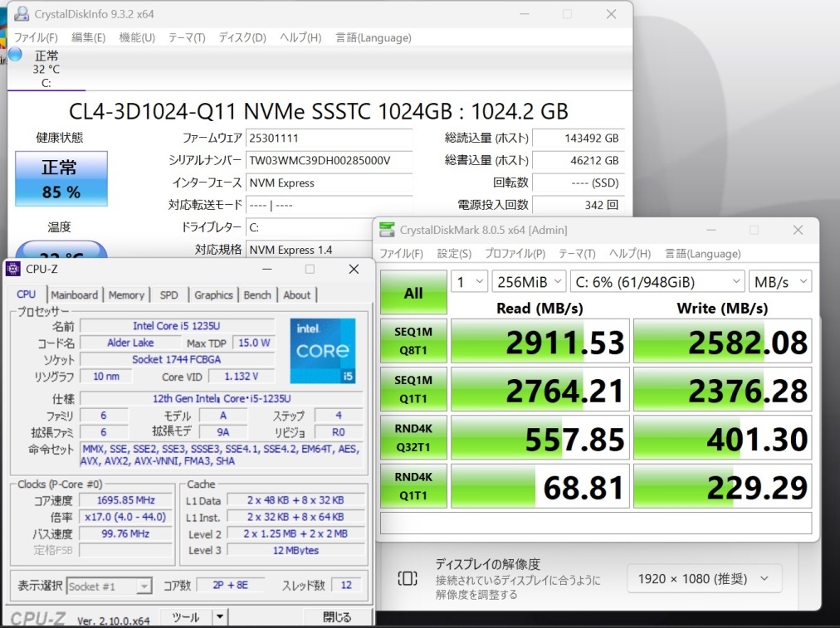Click the Intel Core i5 logo in CPU-Z
The height and width of the screenshot is (628, 840).
[323, 351]
